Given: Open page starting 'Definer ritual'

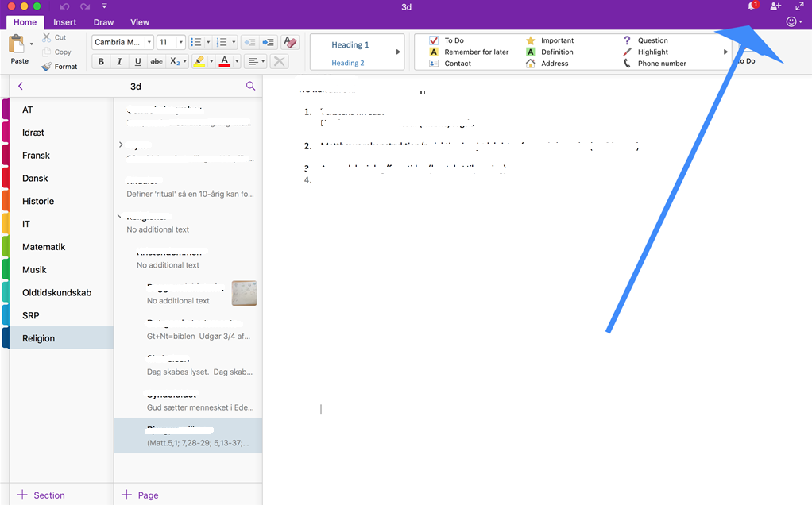Looking at the screenshot, I should pos(188,187).
